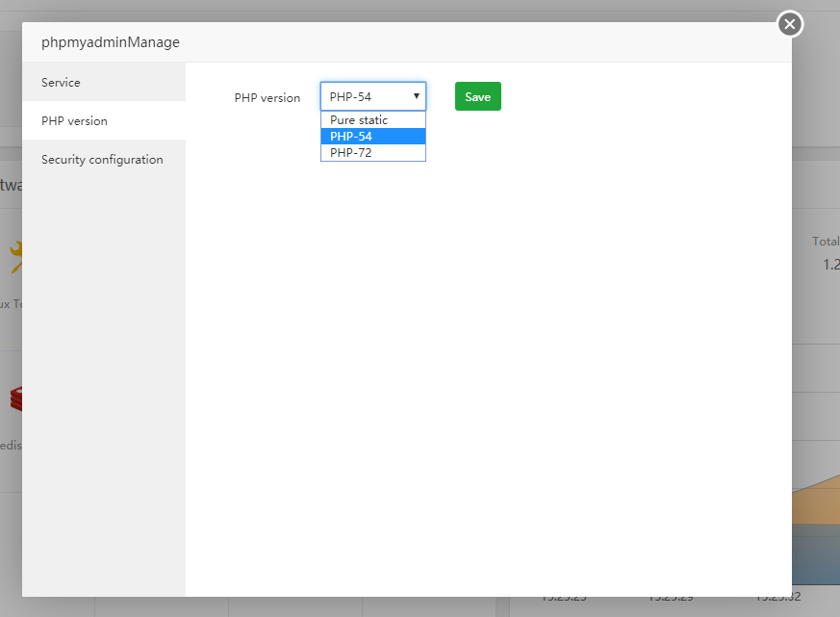Choose PHP-72 in the dropdown list
Screen dimensions: 840x617
373,152
